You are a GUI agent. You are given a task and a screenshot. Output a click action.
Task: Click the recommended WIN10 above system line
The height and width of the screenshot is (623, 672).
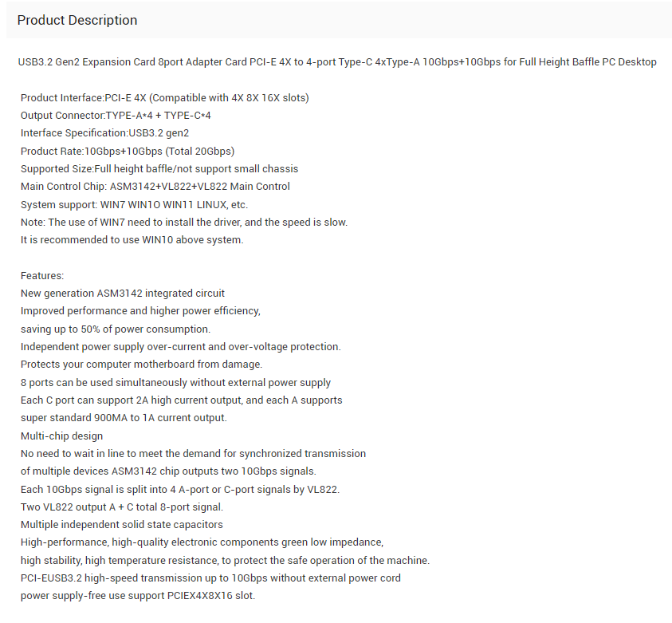pyautogui.click(x=132, y=239)
